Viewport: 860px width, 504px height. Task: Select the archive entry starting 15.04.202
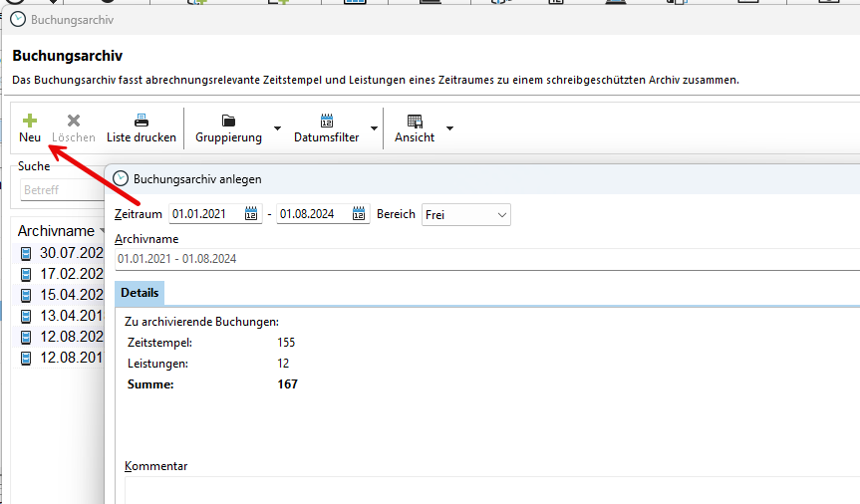click(70, 295)
